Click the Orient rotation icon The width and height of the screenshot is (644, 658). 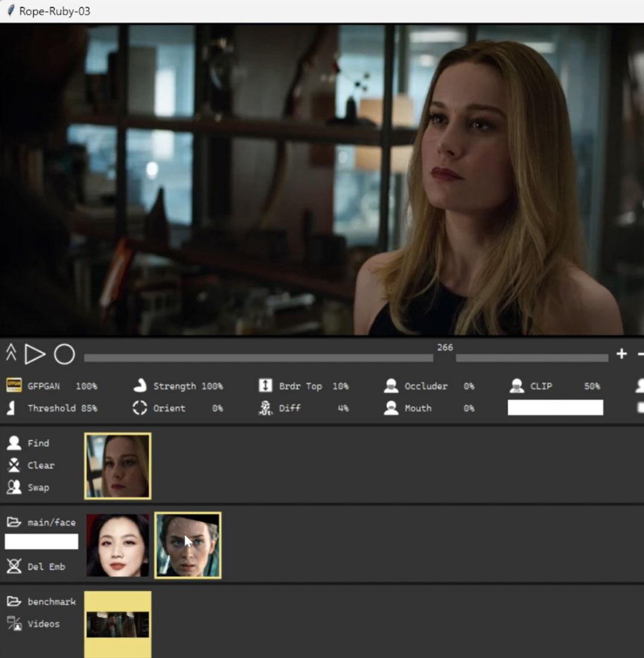pos(140,408)
